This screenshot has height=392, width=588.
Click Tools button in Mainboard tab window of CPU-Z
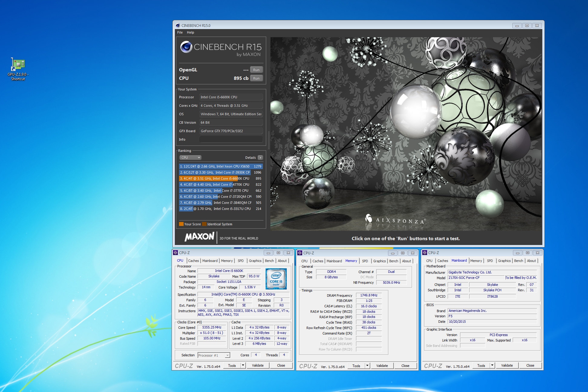coord(481,365)
